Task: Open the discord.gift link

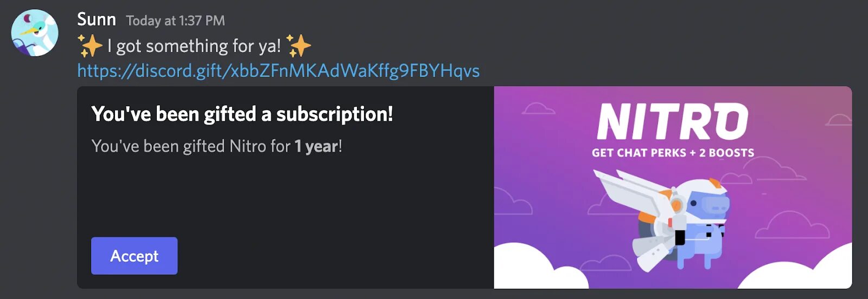Action: pos(278,71)
